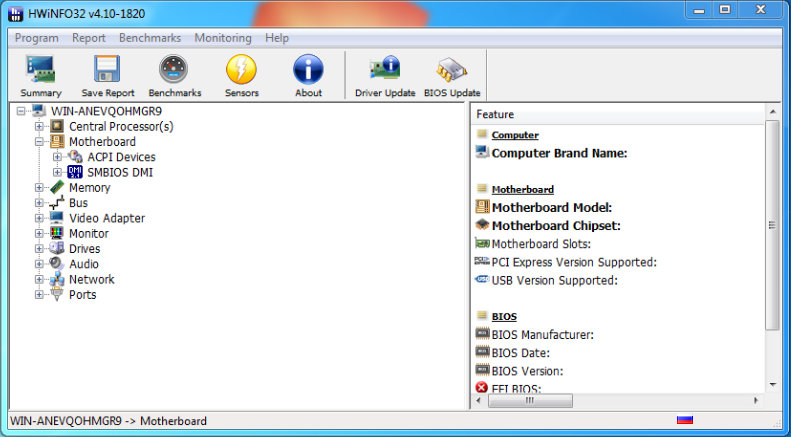
Task: Click the Feature panel scroll-up arrow
Action: click(x=772, y=111)
